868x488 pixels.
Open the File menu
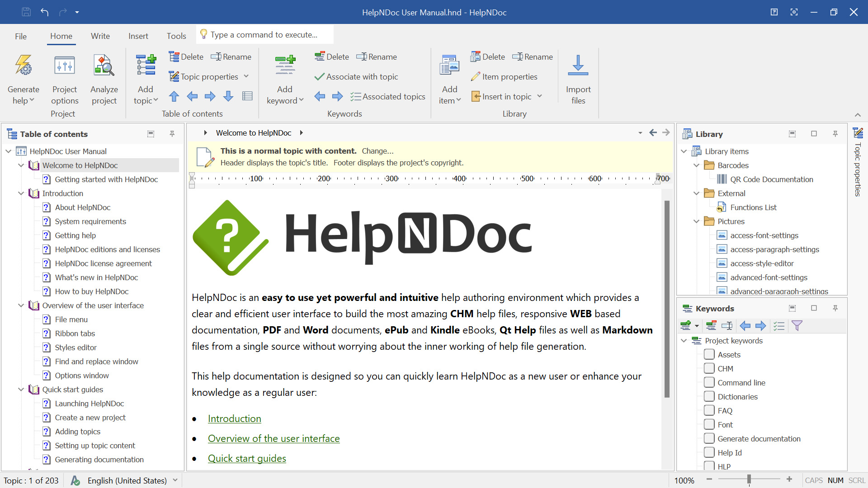click(21, 36)
